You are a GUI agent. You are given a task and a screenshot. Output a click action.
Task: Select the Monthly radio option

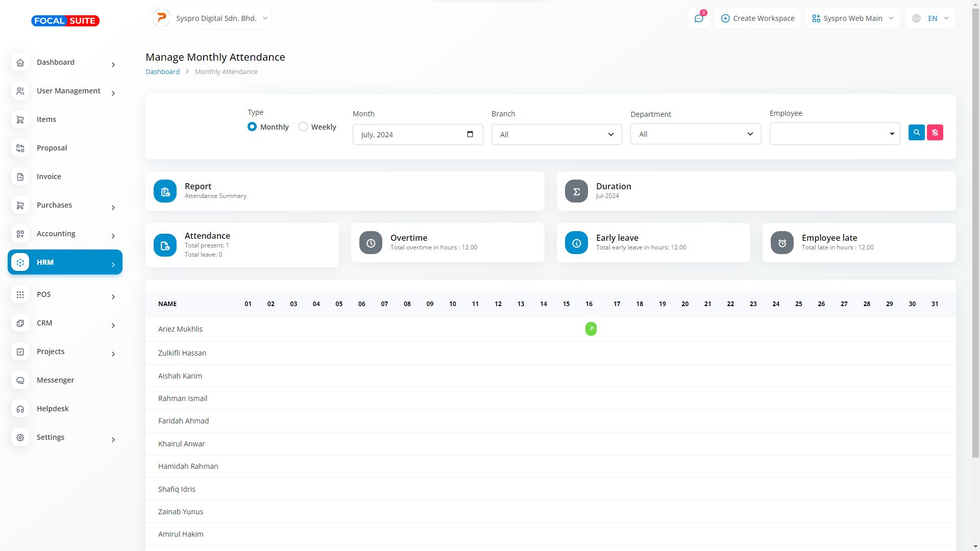(252, 127)
